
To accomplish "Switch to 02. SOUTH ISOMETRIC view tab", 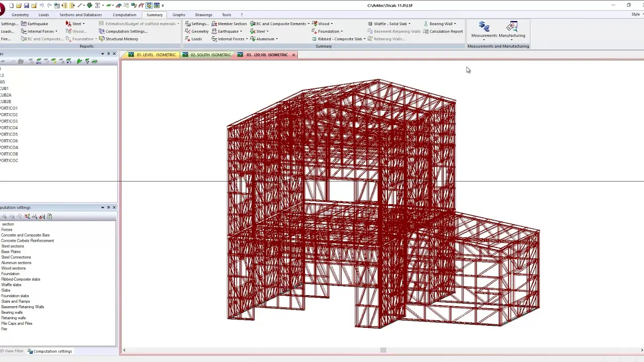I will tap(207, 55).
